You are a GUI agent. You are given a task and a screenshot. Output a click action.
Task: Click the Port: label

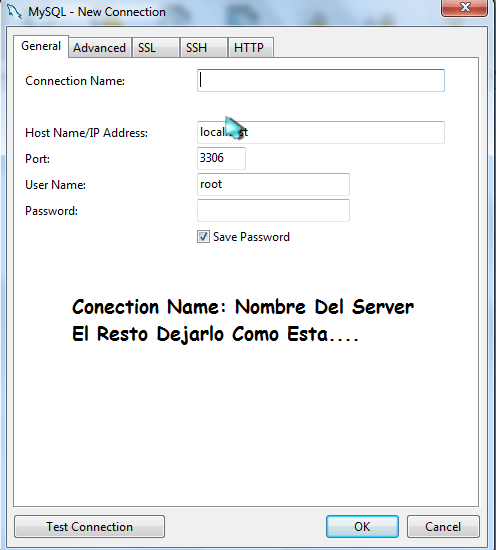38,159
